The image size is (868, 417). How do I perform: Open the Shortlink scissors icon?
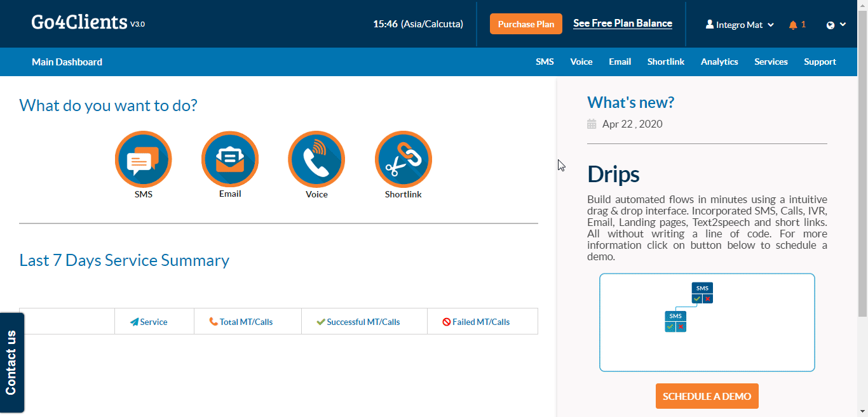click(x=403, y=159)
